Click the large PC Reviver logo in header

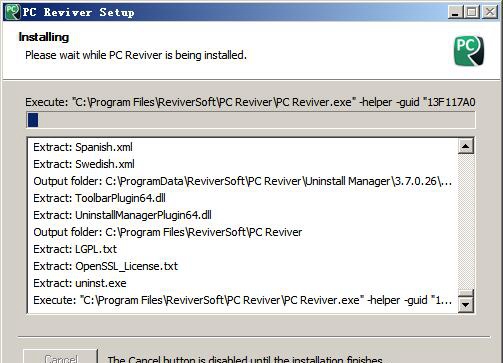coord(469,51)
